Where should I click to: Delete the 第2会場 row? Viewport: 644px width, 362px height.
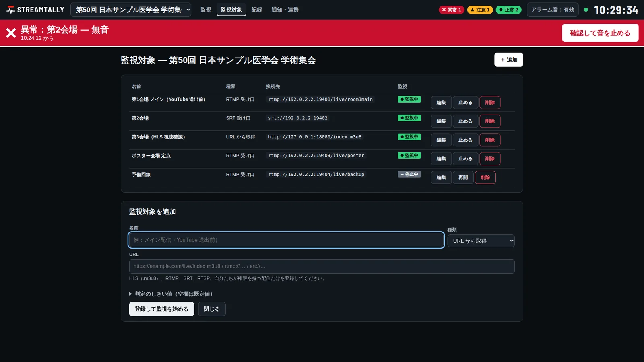coord(490,121)
